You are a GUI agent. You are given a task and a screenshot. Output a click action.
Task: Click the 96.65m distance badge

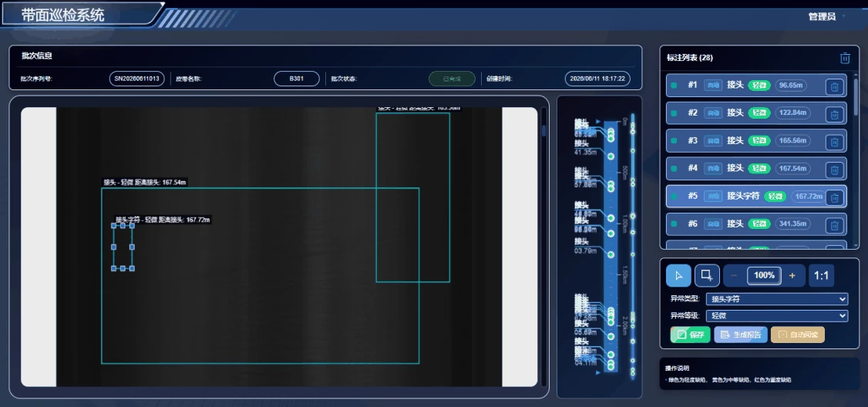792,86
